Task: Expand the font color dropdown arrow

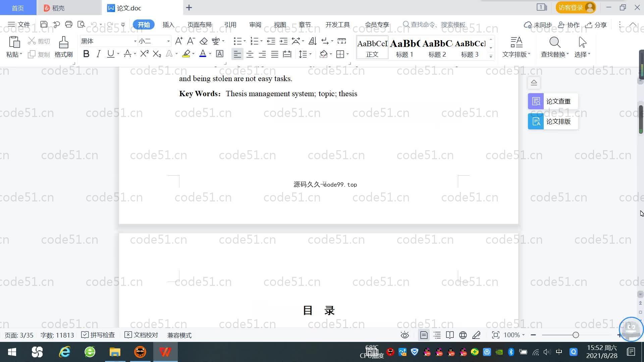Action: (x=210, y=54)
